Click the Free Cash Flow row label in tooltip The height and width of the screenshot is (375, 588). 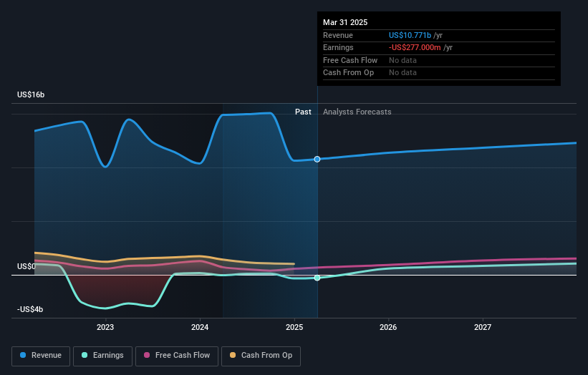coord(350,60)
